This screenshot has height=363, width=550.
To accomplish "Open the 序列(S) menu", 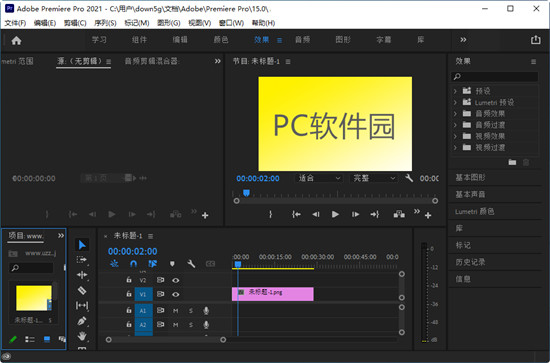I will (x=105, y=23).
